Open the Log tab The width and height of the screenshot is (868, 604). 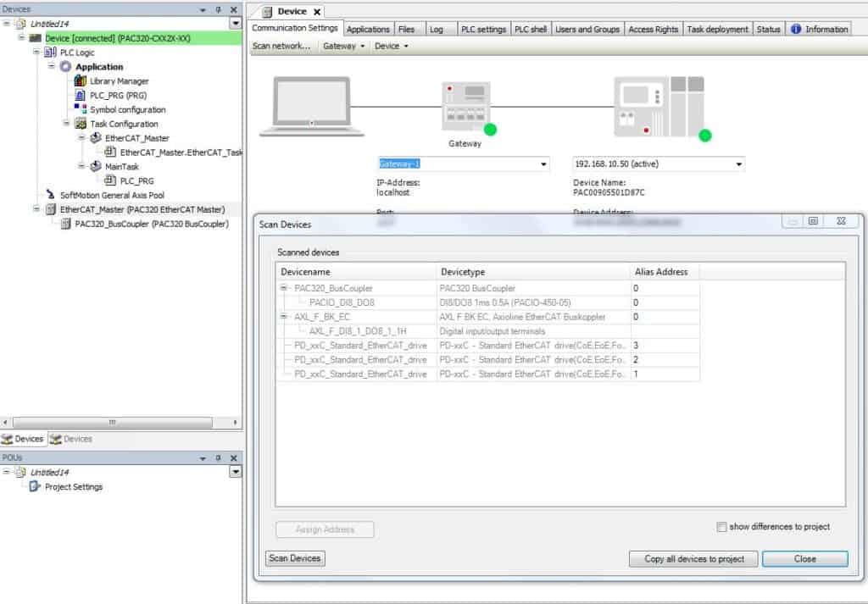click(x=437, y=30)
